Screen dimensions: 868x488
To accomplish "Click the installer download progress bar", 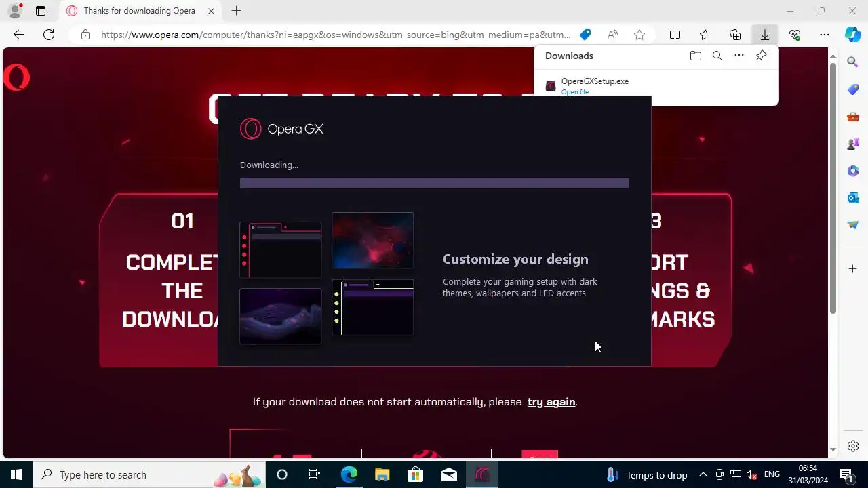I will click(x=435, y=183).
